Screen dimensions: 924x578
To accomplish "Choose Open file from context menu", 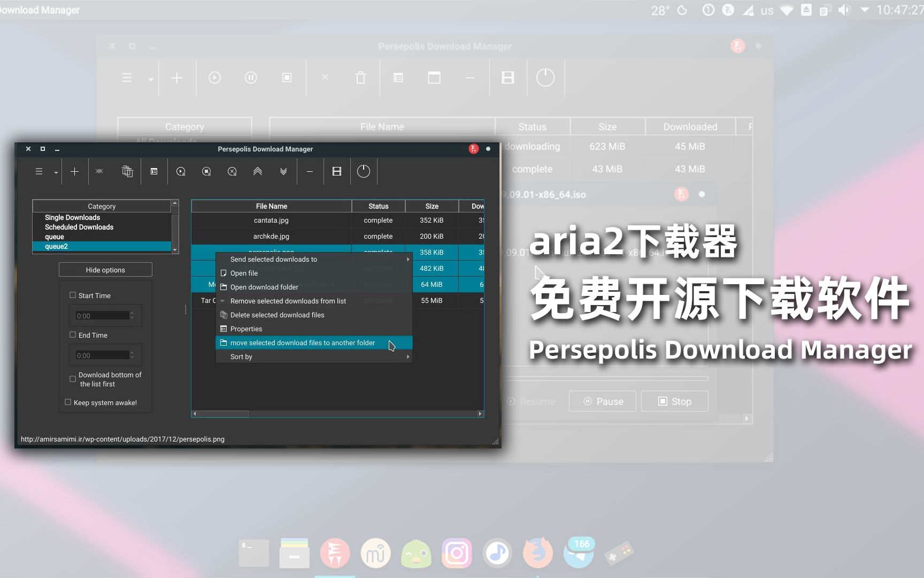I will tap(314, 273).
